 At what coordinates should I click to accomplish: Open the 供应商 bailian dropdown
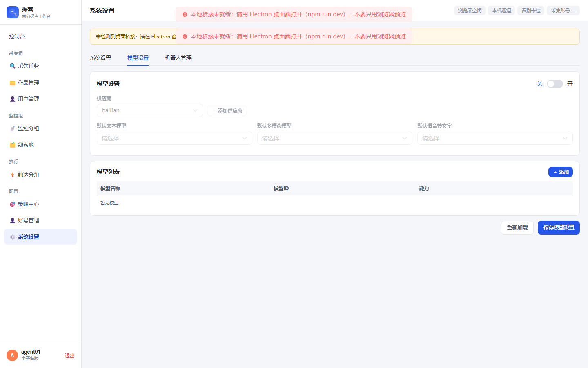150,110
